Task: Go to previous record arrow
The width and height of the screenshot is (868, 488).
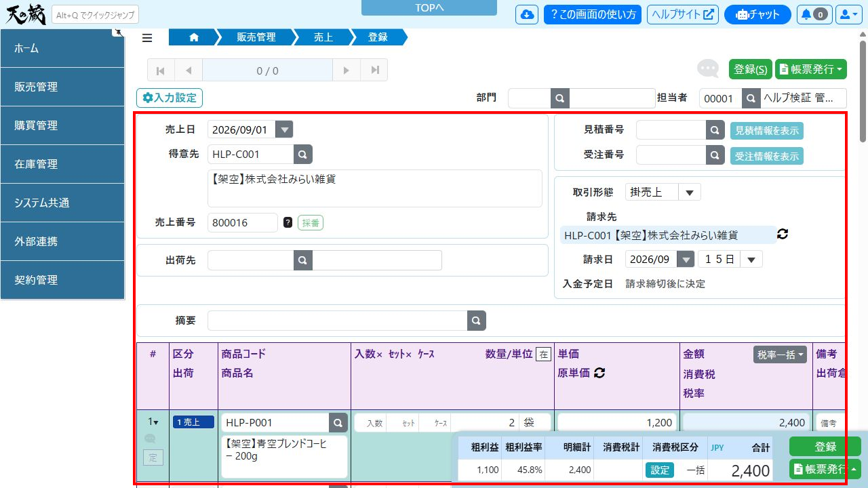Action: coord(189,70)
